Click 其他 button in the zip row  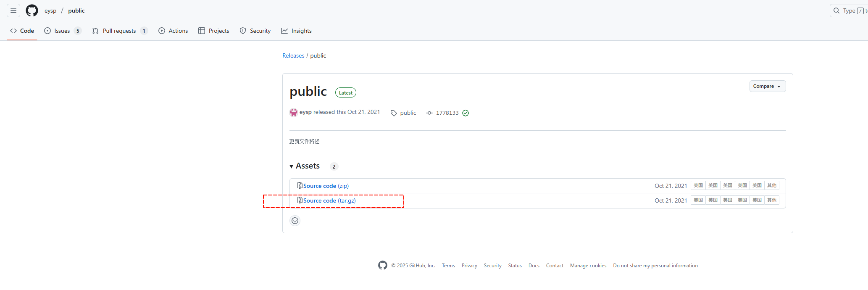tap(772, 185)
